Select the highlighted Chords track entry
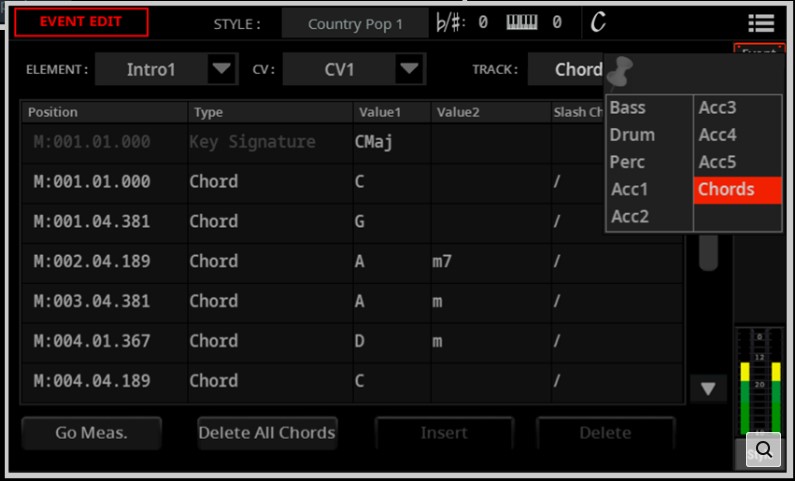This screenshot has height=481, width=795. (736, 189)
